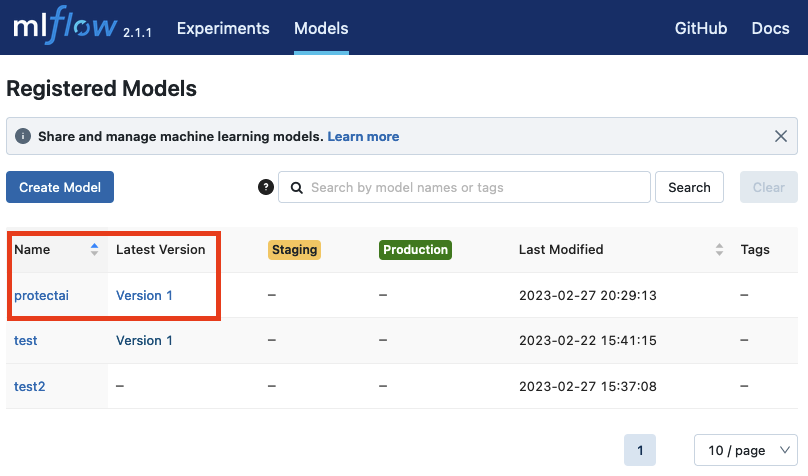Open the 10 / page dropdown
This screenshot has height=476, width=808.
745,451
